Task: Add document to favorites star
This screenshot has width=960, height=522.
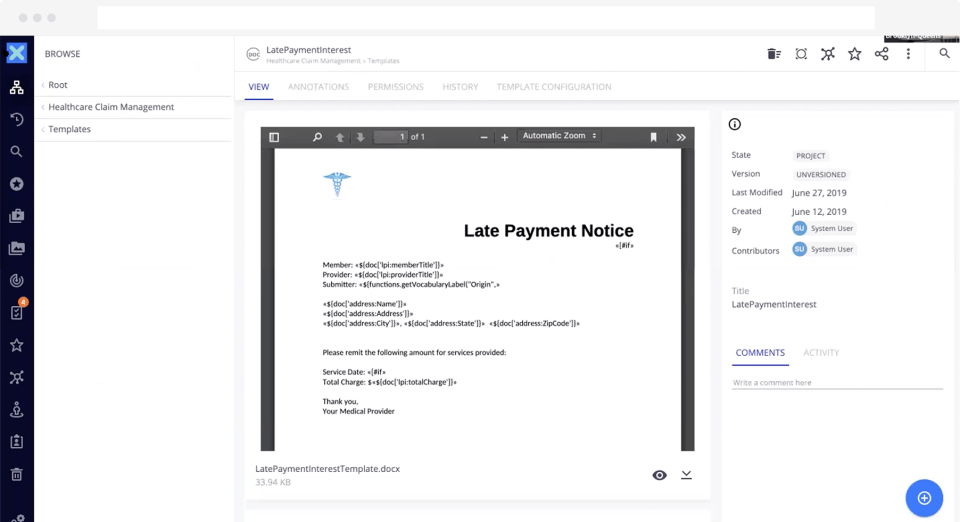Action: (x=854, y=54)
